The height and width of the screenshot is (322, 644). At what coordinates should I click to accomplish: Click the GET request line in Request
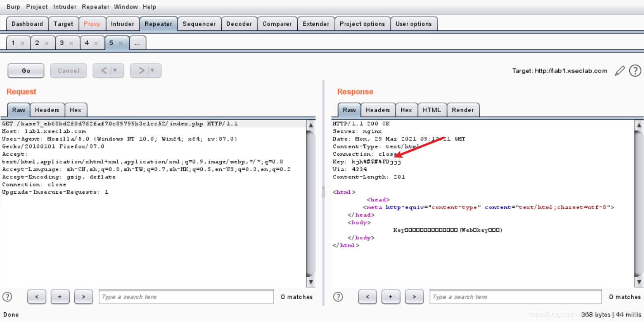point(120,124)
